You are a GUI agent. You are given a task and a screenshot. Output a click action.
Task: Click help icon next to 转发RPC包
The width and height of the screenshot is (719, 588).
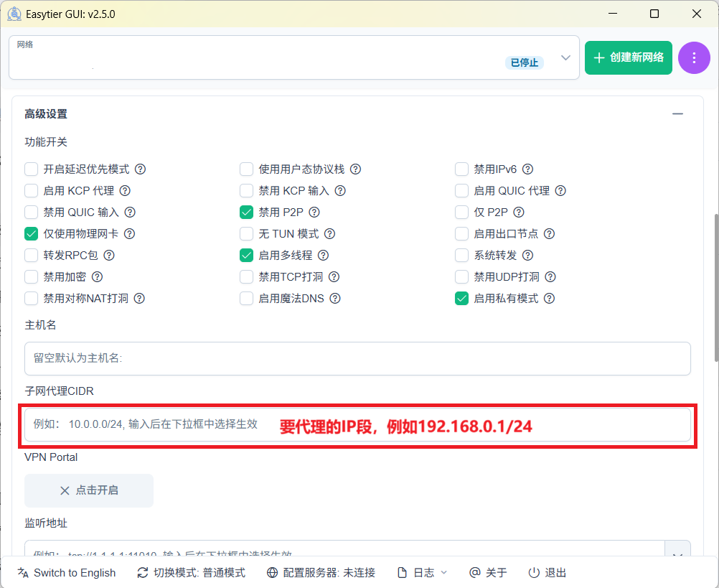(x=109, y=256)
